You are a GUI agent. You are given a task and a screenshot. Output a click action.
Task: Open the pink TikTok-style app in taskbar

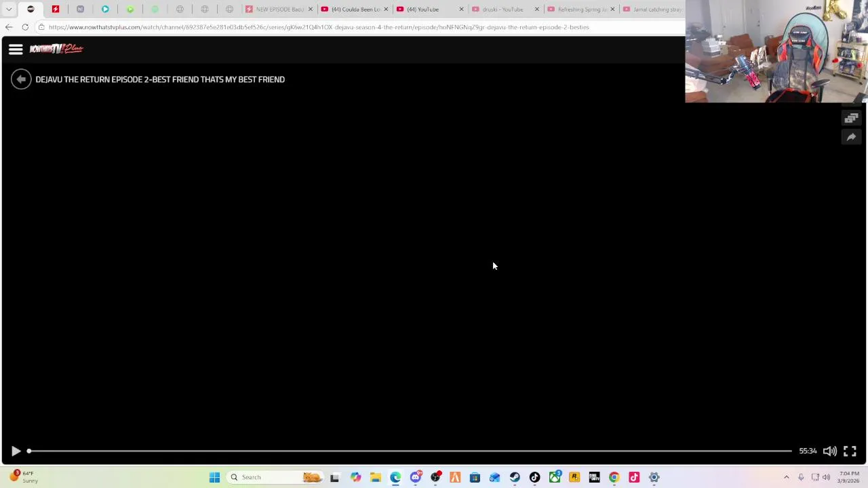tap(634, 477)
